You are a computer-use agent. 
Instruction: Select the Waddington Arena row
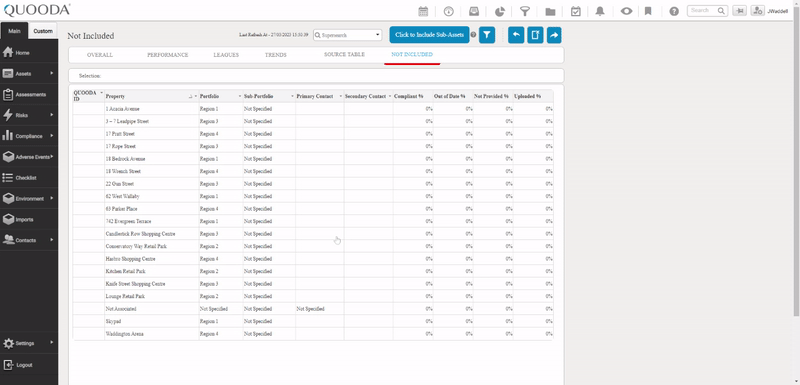pyautogui.click(x=313, y=333)
